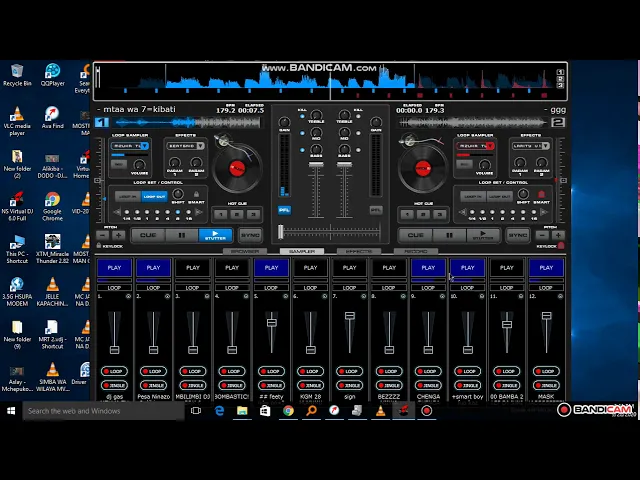
Task: Open sample 1 options circle icon
Action: [128, 296]
